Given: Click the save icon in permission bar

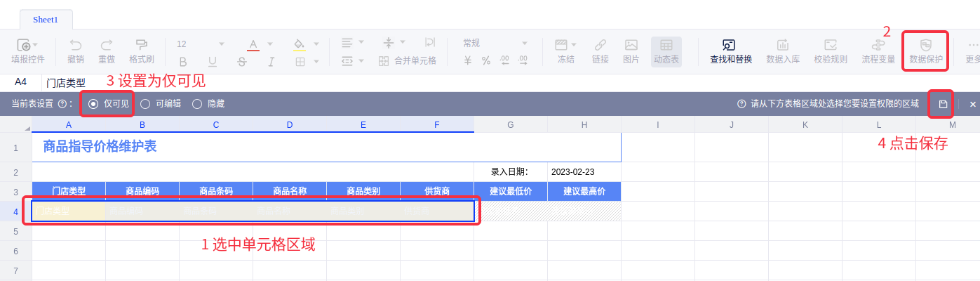Looking at the screenshot, I should click(943, 104).
